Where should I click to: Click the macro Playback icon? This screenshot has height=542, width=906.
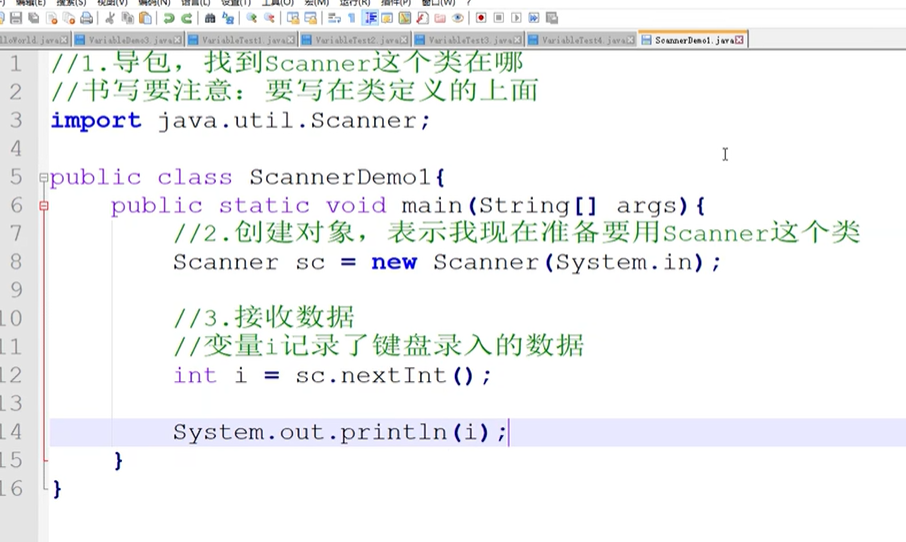[516, 18]
